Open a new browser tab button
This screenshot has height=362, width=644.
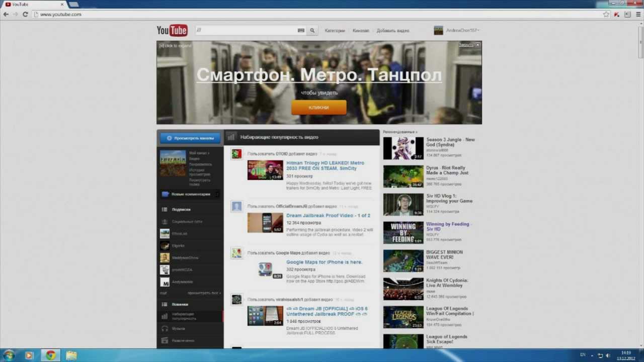[x=74, y=5]
